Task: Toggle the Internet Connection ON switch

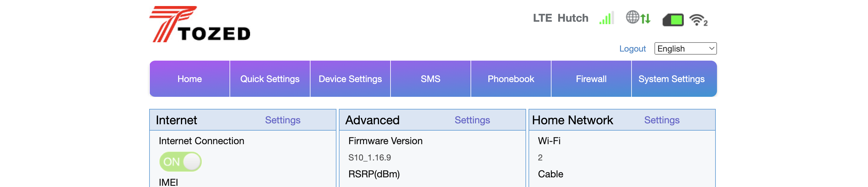Action: coord(181,162)
